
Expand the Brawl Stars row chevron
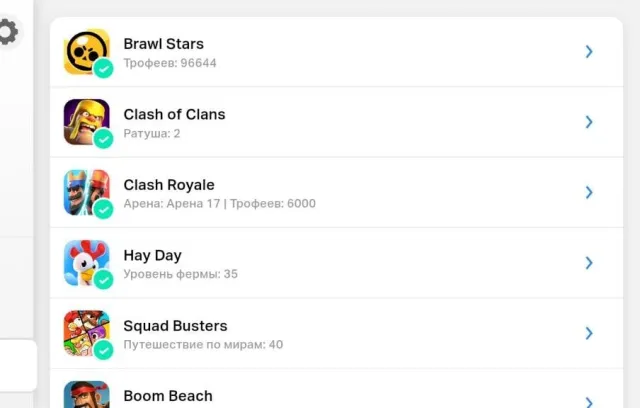[x=589, y=51]
